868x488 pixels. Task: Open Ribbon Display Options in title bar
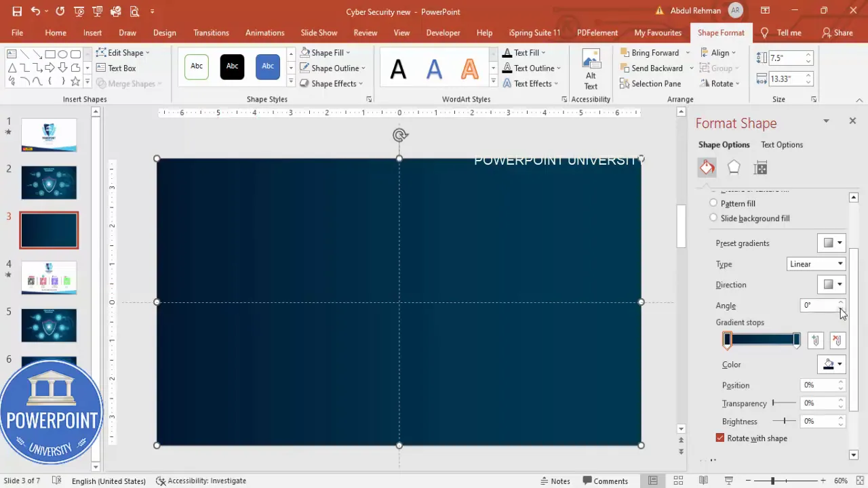click(765, 12)
